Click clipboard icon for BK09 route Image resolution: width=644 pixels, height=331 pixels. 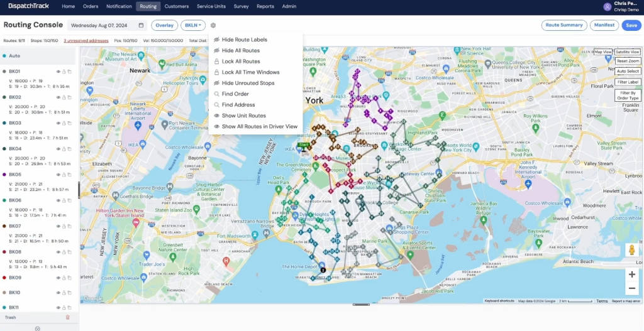tap(69, 278)
